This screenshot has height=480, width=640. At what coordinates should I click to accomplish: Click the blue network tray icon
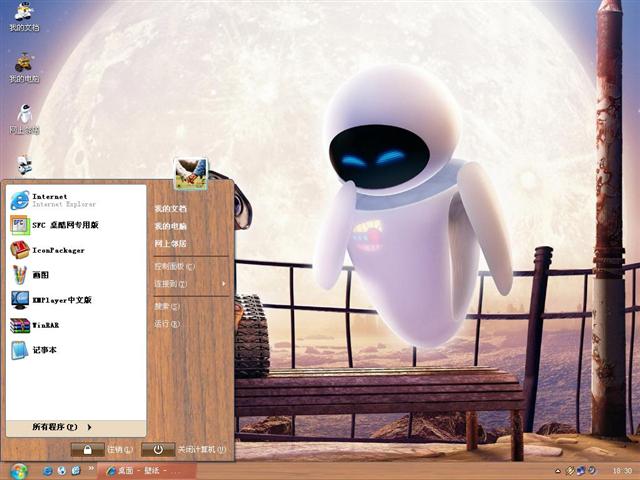pyautogui.click(x=581, y=471)
